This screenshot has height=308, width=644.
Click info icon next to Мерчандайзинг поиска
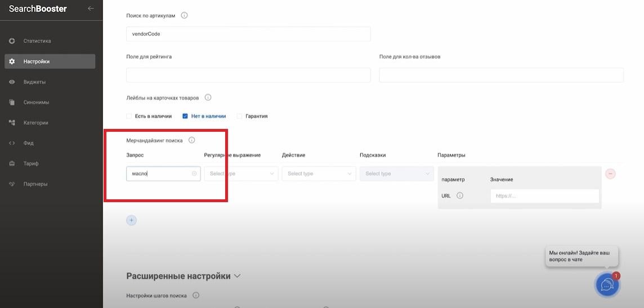(191, 140)
